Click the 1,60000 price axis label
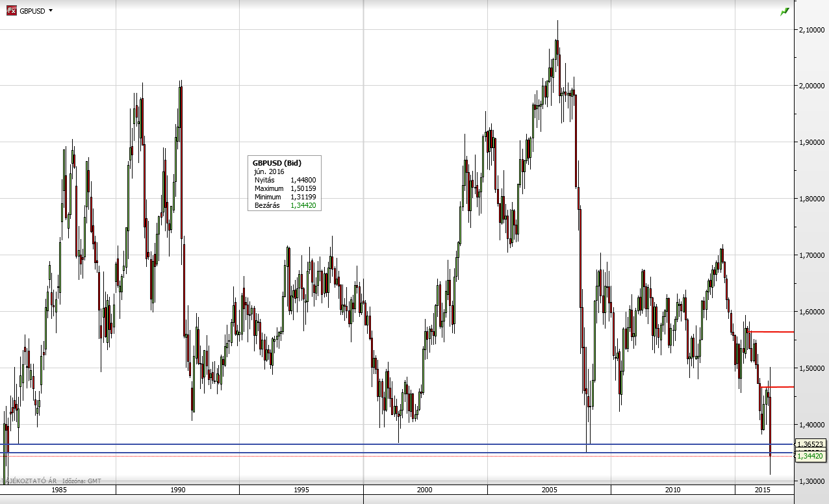The height and width of the screenshot is (504, 829). (811, 312)
